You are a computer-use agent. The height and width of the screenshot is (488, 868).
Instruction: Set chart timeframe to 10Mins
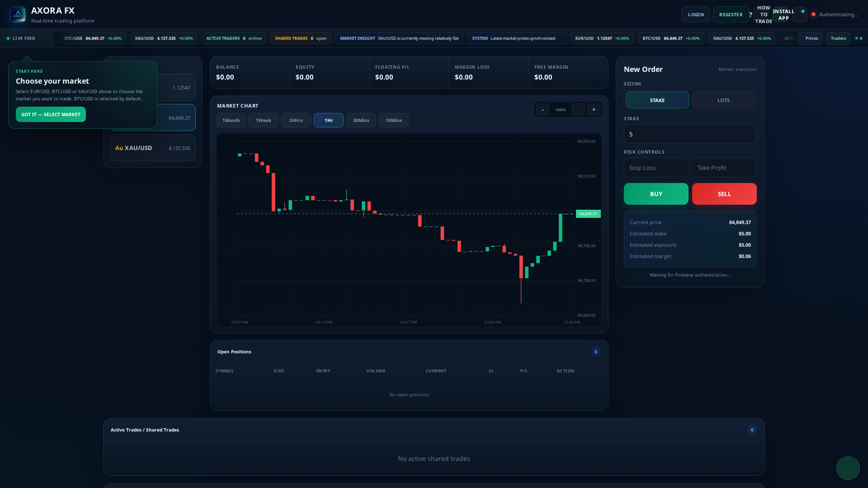click(x=394, y=120)
